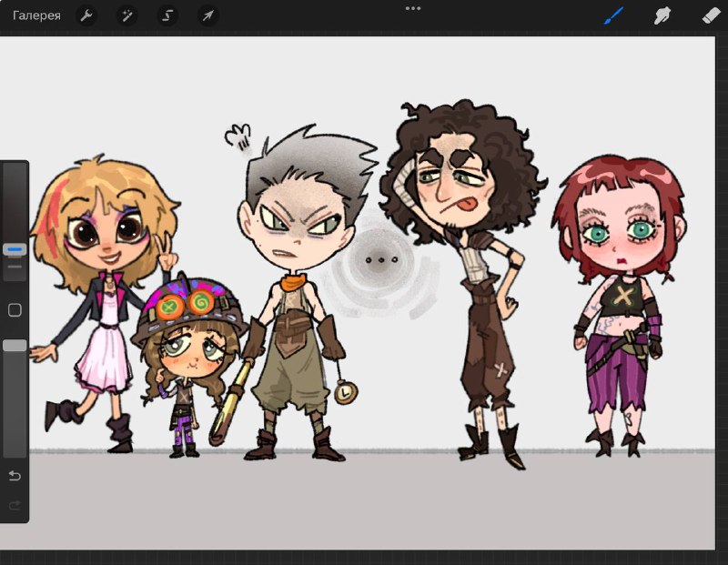Click the brush opacity slider handle
Viewport: 728px width, 565px height.
pyautogui.click(x=15, y=346)
